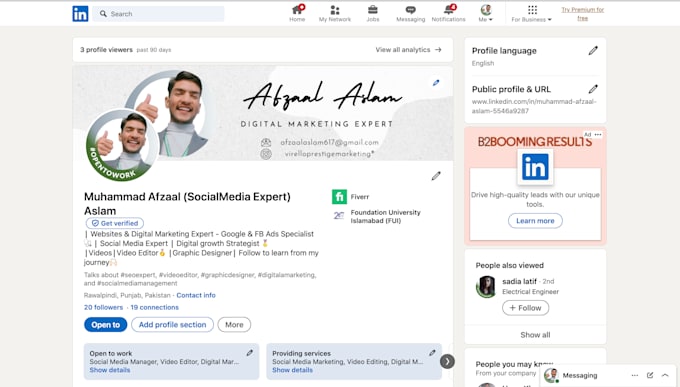Viewport: 680px width, 387px height.
Task: Open Foundation University Islamabad entry
Action: (x=376, y=216)
